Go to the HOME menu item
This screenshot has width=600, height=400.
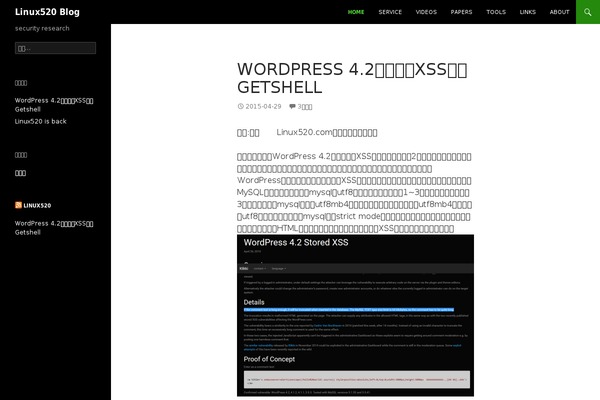pos(356,12)
